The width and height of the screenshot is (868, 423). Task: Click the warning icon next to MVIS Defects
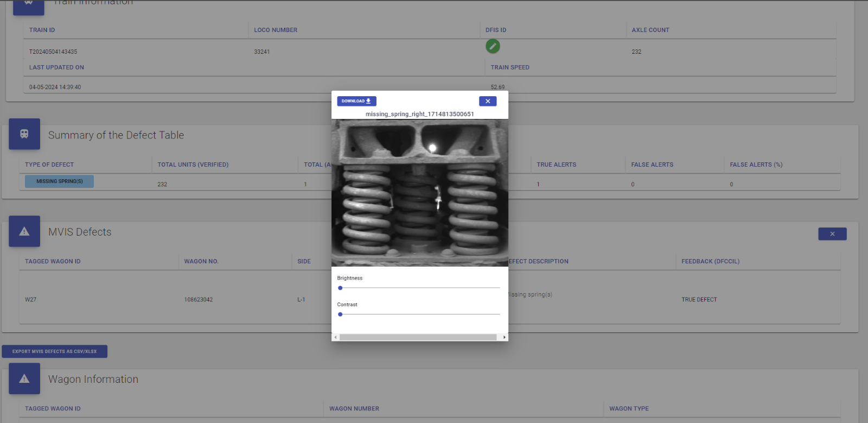[24, 231]
